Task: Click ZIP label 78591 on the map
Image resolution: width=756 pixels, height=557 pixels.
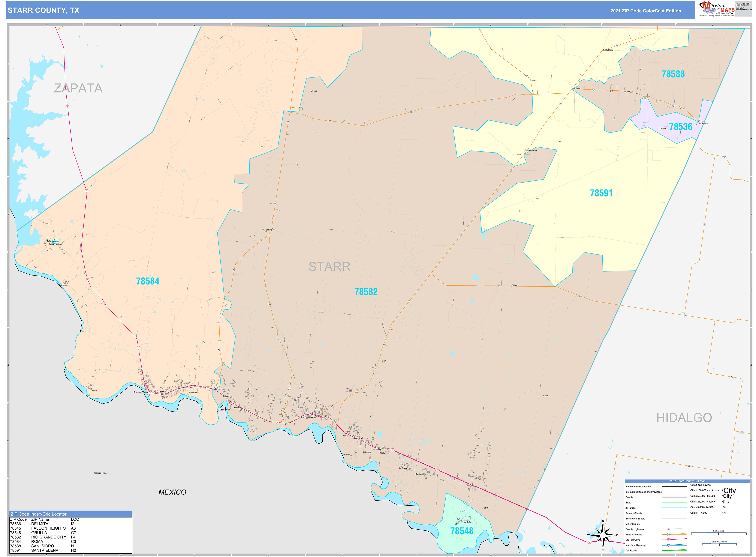Action: [601, 193]
